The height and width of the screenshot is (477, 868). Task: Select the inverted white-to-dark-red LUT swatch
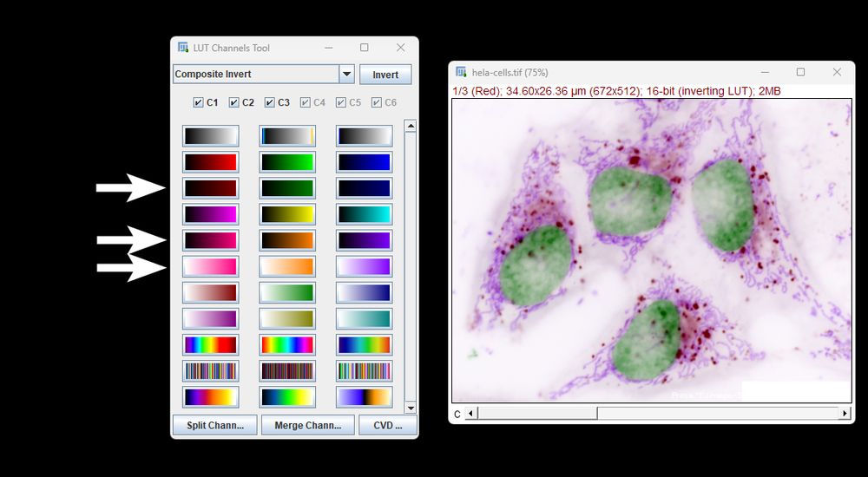[x=211, y=293]
